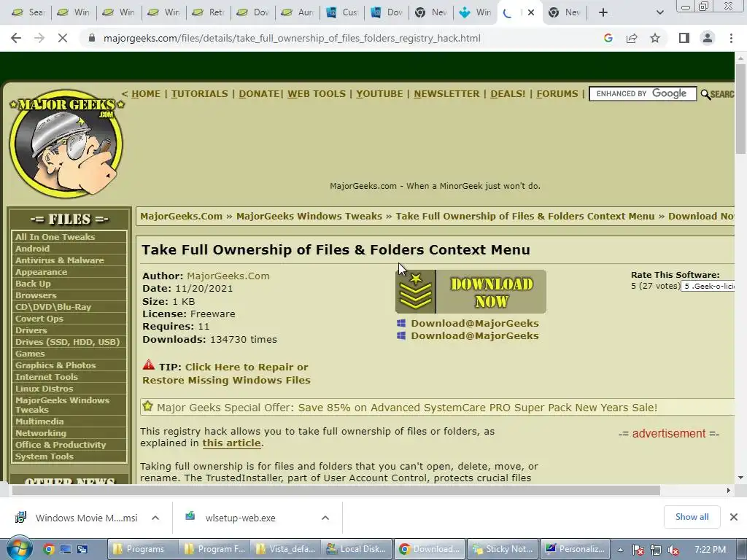Expand the tab search chevron
The height and width of the screenshot is (560, 747).
click(659, 12)
